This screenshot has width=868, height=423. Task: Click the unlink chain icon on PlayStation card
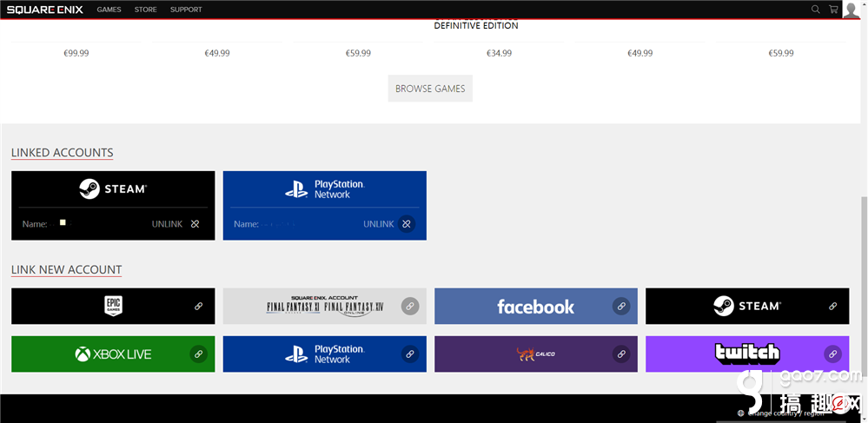coord(407,224)
